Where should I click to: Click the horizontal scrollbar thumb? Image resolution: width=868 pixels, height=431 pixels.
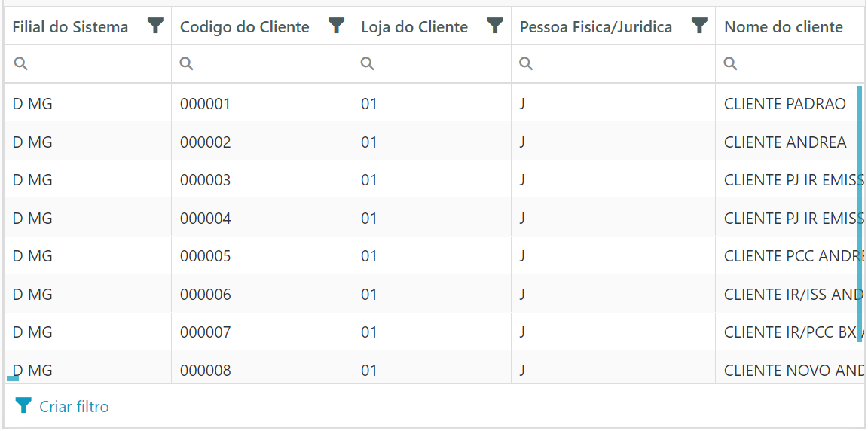pyautogui.click(x=13, y=378)
